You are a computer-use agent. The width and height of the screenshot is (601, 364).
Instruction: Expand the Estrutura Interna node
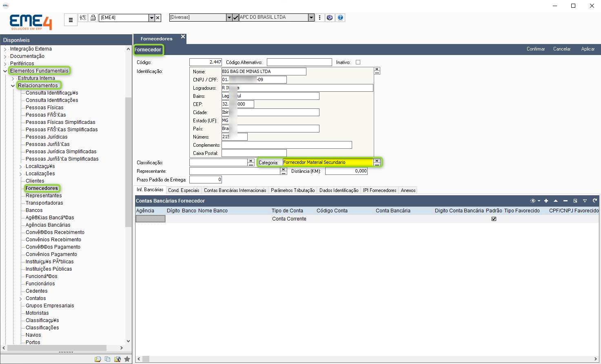(13, 78)
